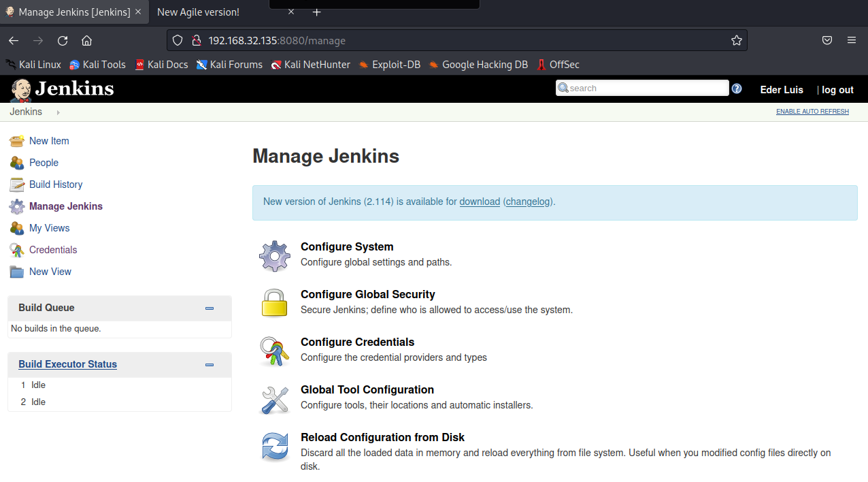Click the Configure Credentials keys icon
This screenshot has height=482, width=868.
tap(275, 351)
